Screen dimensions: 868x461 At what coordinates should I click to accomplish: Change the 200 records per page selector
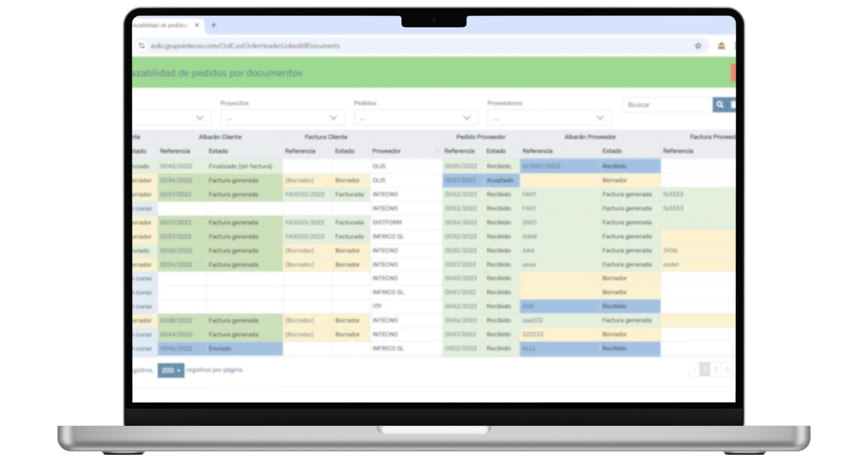point(170,371)
